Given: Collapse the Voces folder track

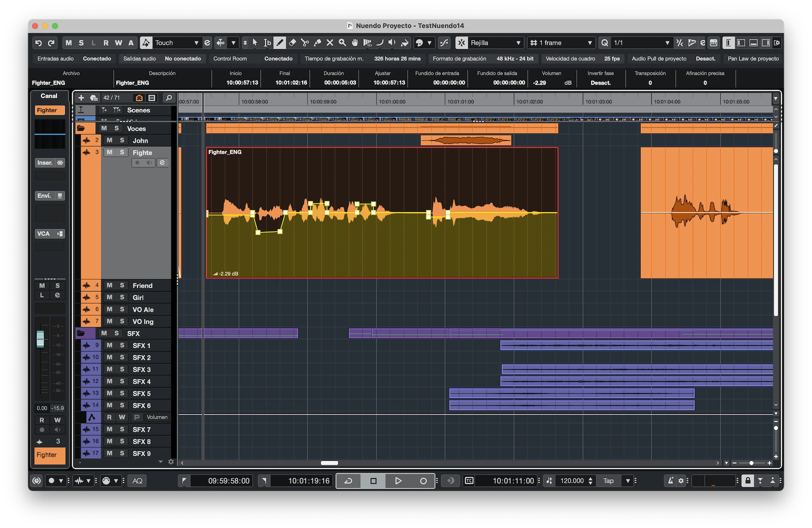Looking at the screenshot, I should (x=81, y=128).
